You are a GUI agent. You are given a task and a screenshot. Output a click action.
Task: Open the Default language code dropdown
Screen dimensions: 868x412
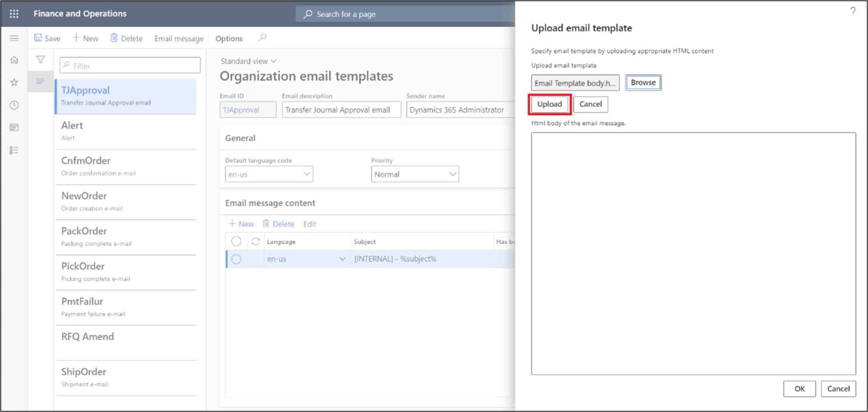click(306, 174)
